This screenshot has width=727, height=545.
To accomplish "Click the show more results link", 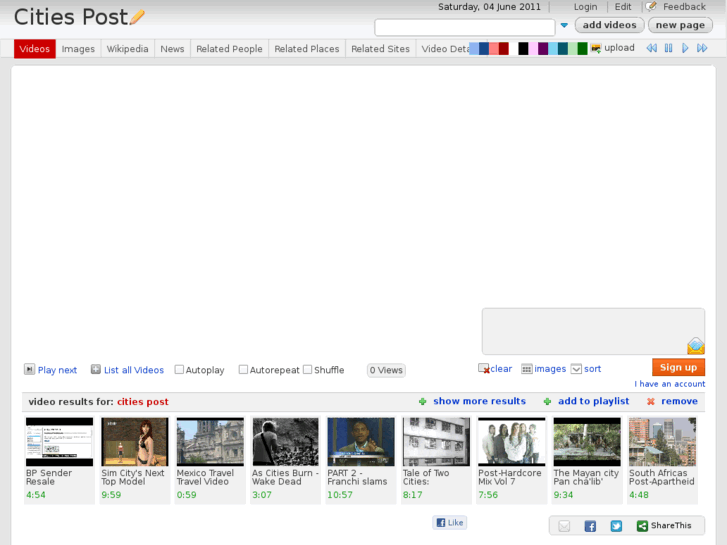I will coord(479,401).
